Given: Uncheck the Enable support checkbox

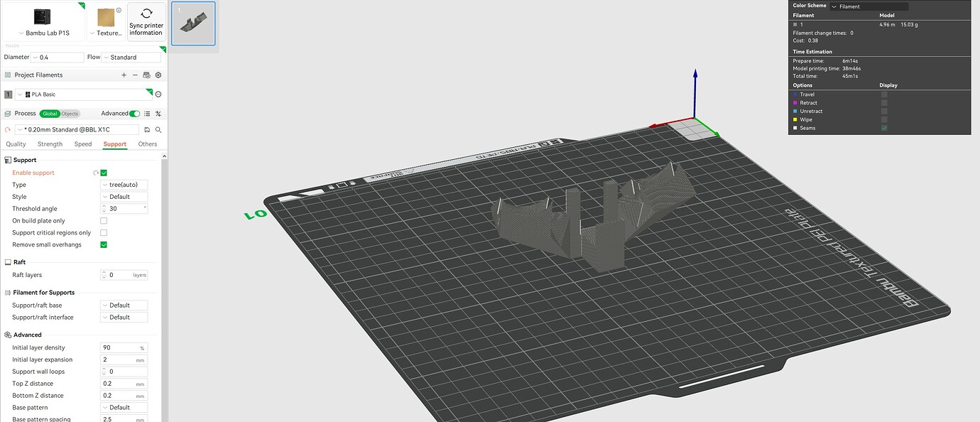Looking at the screenshot, I should (x=104, y=173).
